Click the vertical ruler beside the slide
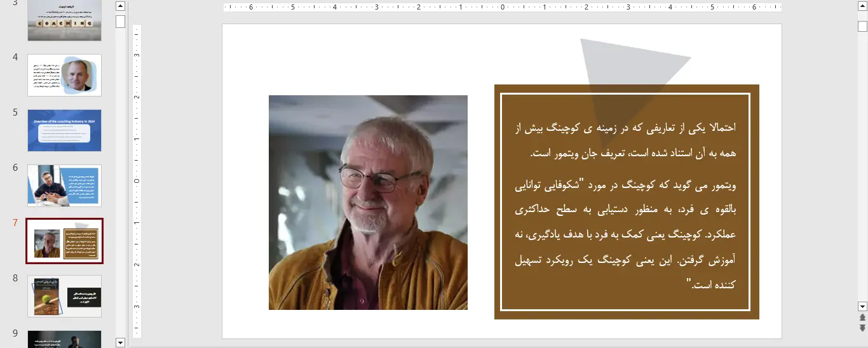This screenshot has height=348, width=868. (136, 181)
